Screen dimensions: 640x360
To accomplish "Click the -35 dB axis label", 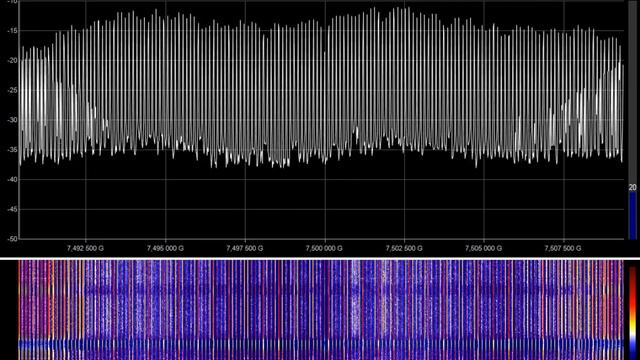I will pos(13,150).
